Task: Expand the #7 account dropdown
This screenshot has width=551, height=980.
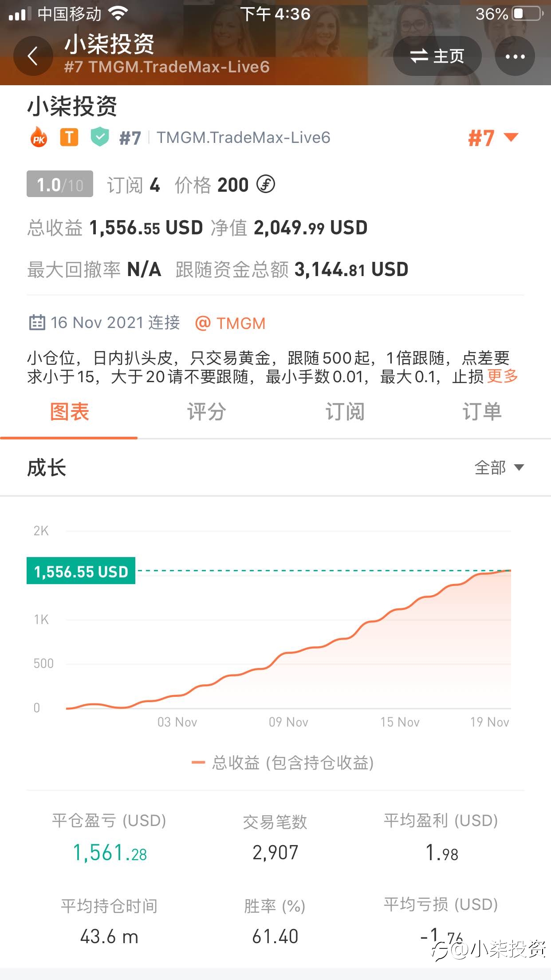Action: point(493,138)
